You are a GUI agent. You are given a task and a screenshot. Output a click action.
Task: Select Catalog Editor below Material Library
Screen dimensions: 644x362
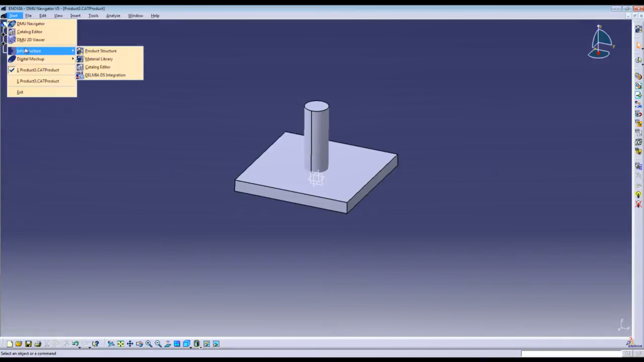coord(109,67)
